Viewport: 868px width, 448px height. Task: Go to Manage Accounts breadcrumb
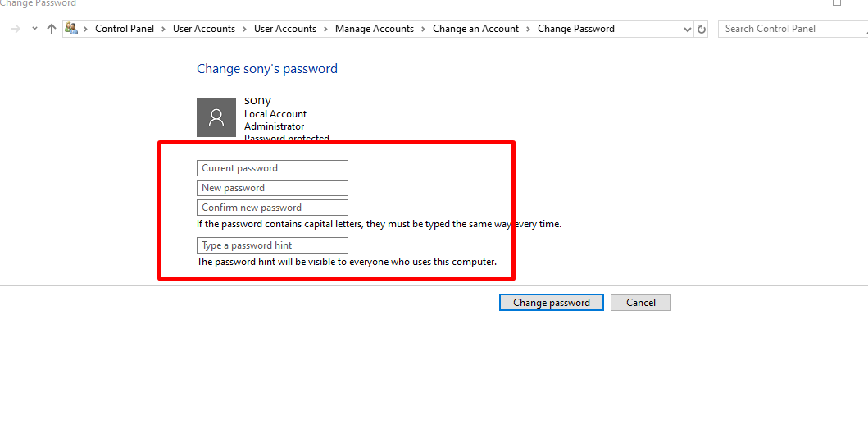pos(375,28)
